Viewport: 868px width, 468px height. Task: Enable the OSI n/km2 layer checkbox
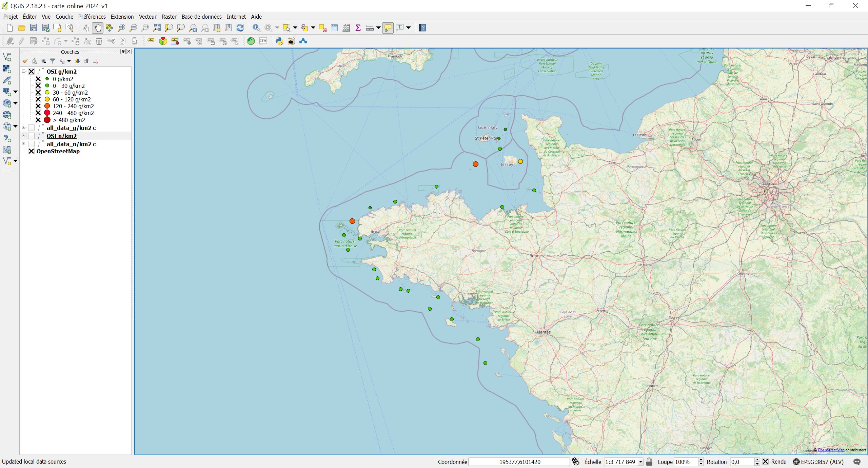coord(31,136)
